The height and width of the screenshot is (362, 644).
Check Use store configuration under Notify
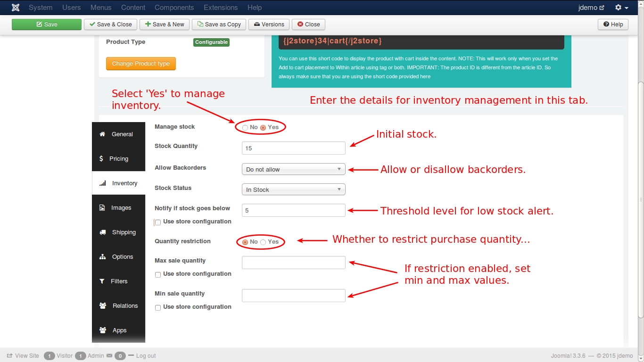click(158, 222)
